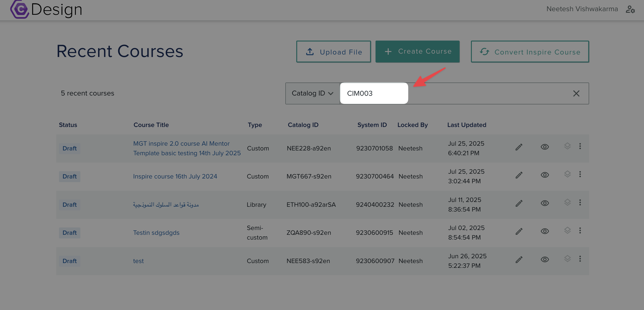
Task: Sort by the Last Updated column header
Action: click(467, 125)
